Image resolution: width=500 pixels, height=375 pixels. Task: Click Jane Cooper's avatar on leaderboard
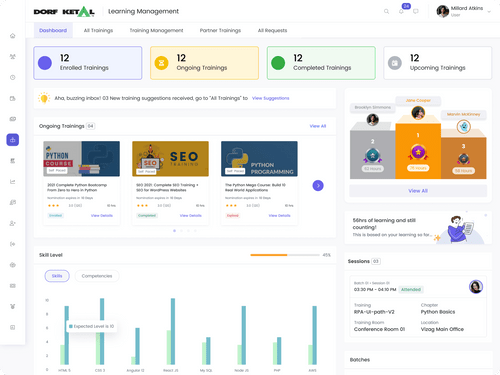[x=418, y=113]
